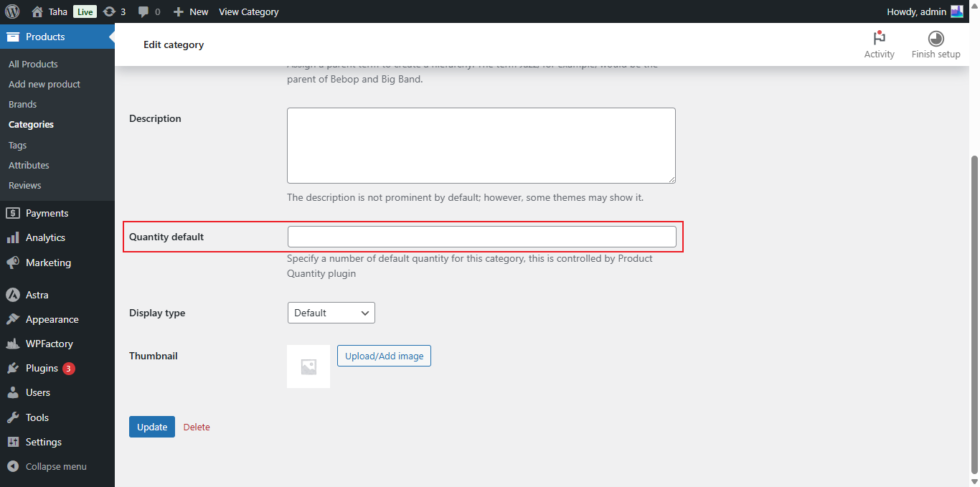The image size is (980, 487).
Task: Click the Analytics menu label
Action: tap(45, 237)
